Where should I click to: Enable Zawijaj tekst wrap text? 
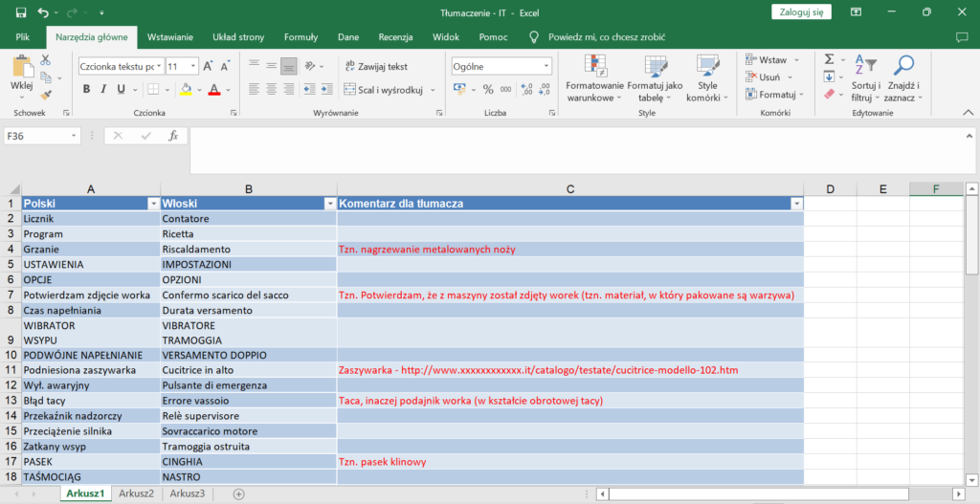pyautogui.click(x=376, y=66)
